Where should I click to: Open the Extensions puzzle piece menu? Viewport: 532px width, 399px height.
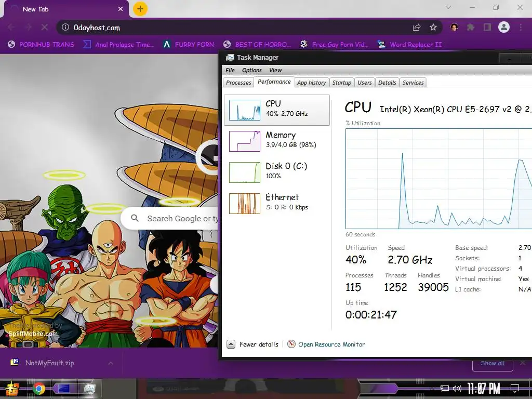(471, 28)
